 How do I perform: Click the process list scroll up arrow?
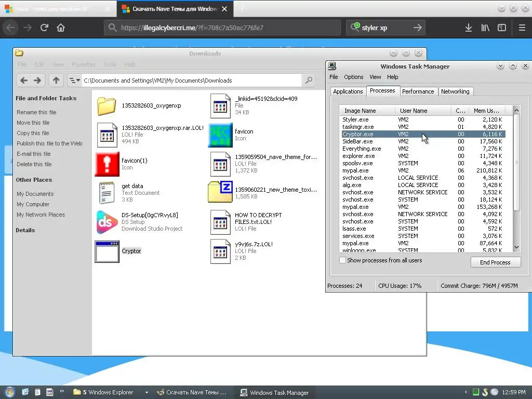[x=516, y=110]
